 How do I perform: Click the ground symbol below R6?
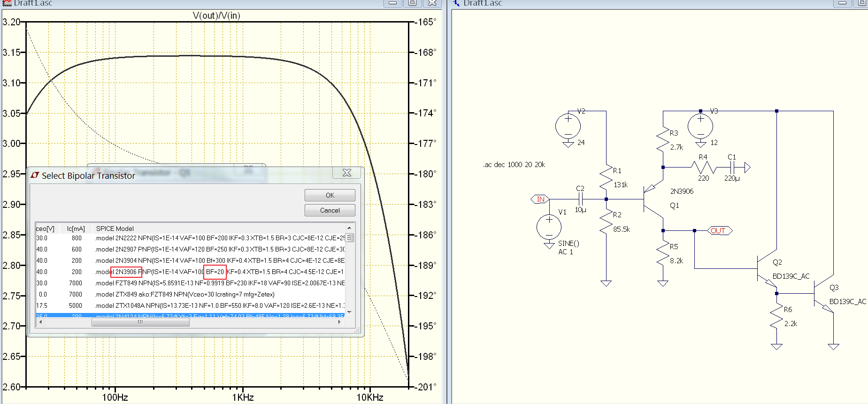[x=777, y=347]
